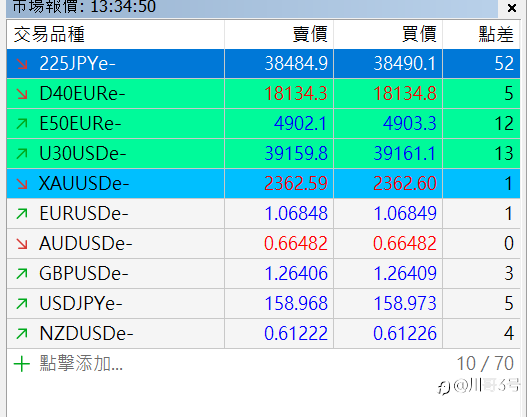Click the gold ask price 2362.60
The height and width of the screenshot is (417, 527).
(405, 183)
